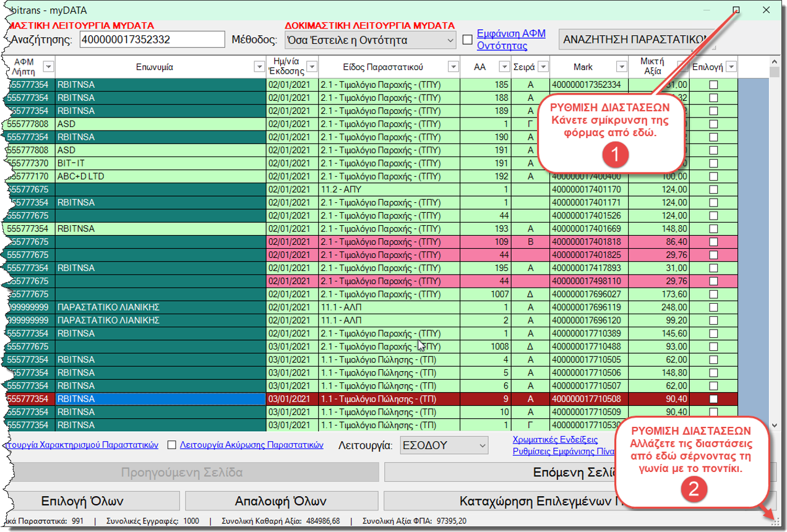Select the Mark cell 400000017401171

(x=588, y=202)
